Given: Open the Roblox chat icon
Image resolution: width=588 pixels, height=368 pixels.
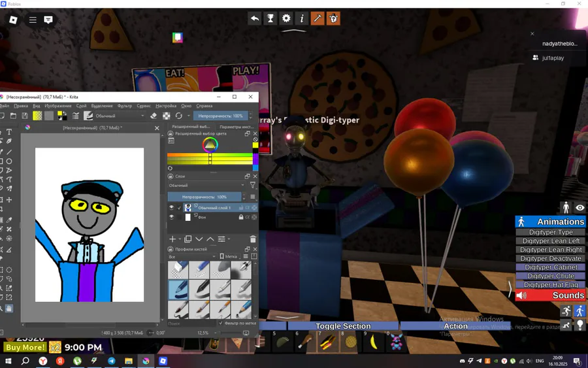Looking at the screenshot, I should coord(48,20).
